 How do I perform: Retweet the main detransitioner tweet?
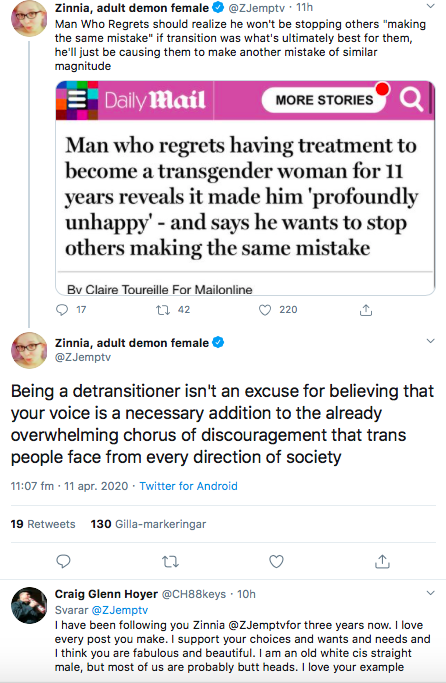(x=170, y=561)
